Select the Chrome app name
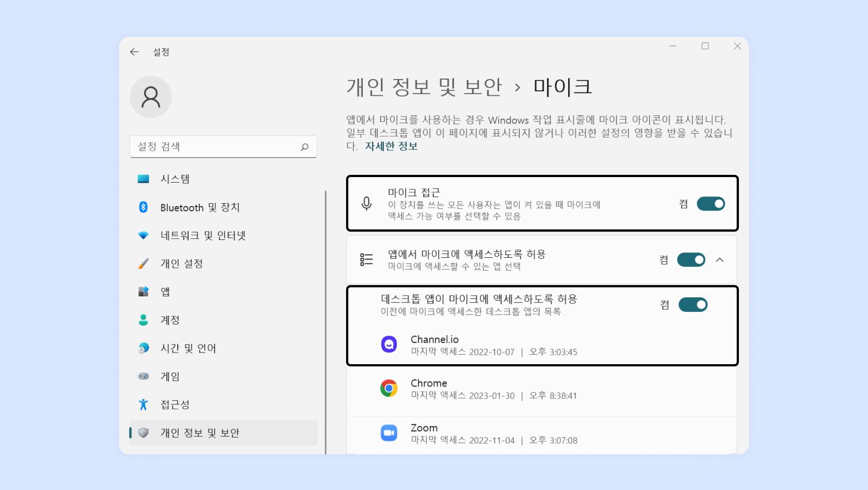Viewport: 868px width, 490px height. pos(429,383)
